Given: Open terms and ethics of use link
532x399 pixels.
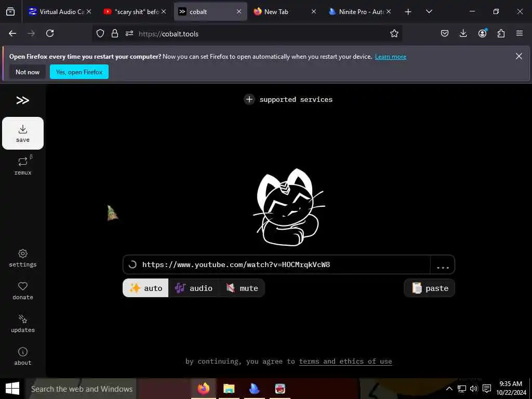Looking at the screenshot, I should [x=345, y=362].
